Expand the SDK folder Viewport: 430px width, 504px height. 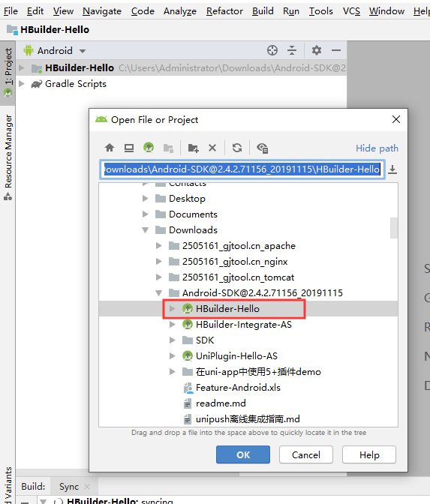pos(173,340)
